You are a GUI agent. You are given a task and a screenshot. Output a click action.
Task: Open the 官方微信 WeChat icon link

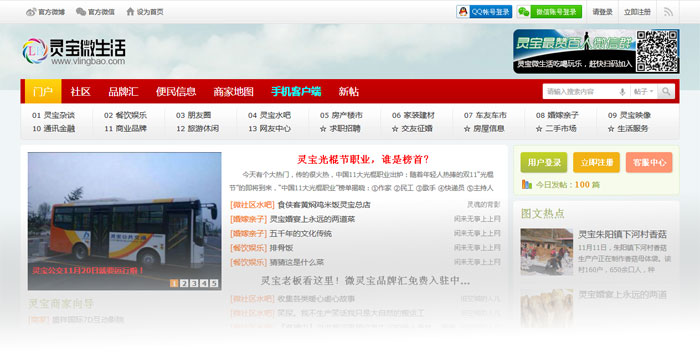tap(81, 12)
